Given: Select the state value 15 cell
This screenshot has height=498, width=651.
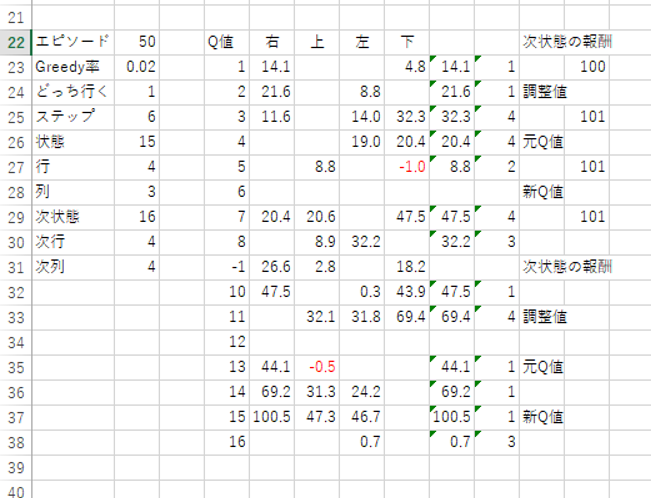Looking at the screenshot, I should pyautogui.click(x=137, y=142).
